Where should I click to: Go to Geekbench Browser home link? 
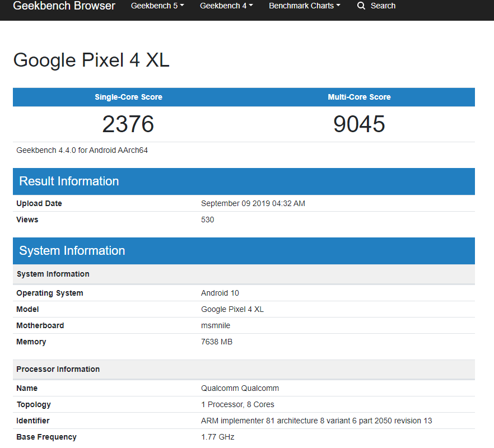click(64, 6)
